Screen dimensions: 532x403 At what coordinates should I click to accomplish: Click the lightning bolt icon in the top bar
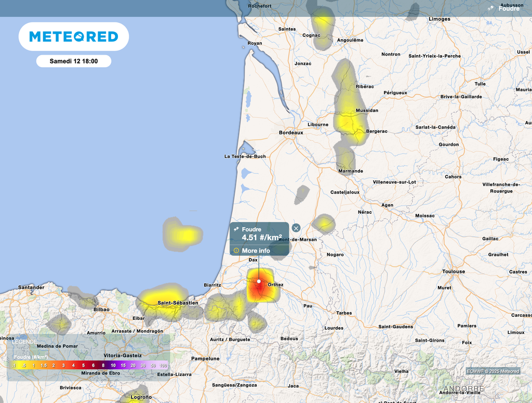[x=490, y=8]
